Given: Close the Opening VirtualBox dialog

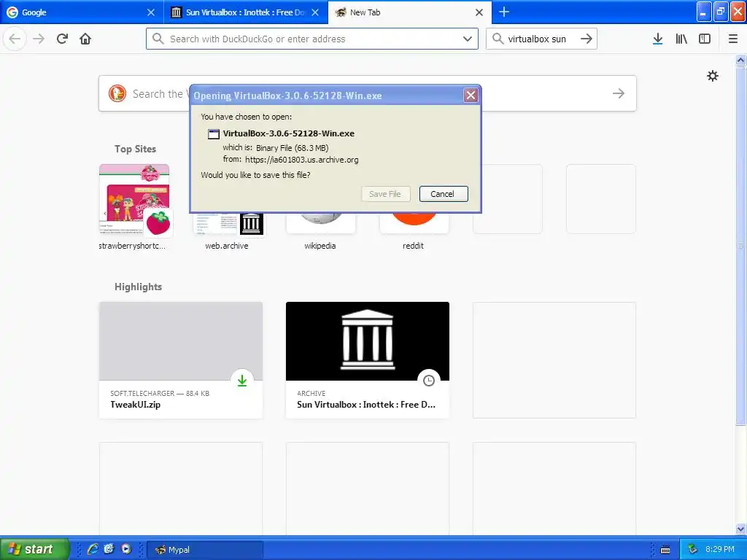Looking at the screenshot, I should coord(471,96).
